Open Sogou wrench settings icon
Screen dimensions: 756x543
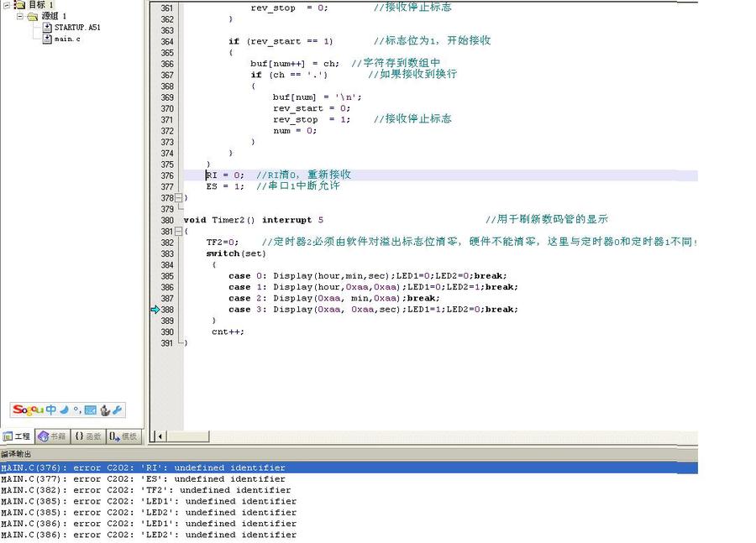point(117,410)
